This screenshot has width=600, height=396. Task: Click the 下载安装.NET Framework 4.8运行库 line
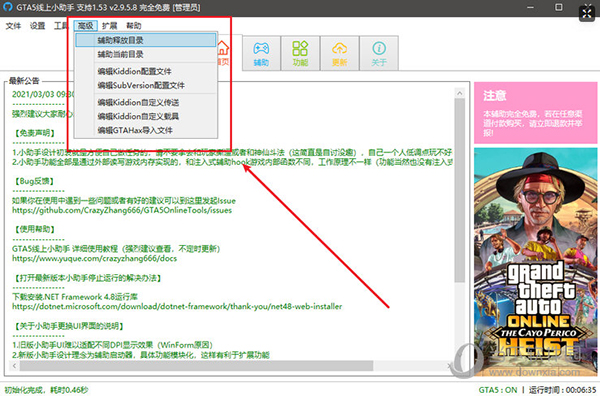coord(75,297)
